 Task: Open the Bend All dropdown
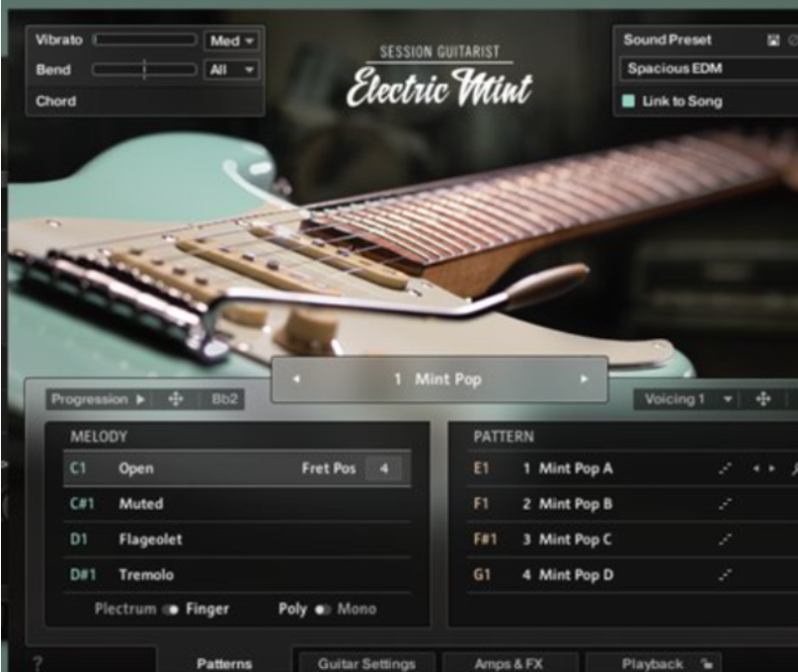click(231, 70)
